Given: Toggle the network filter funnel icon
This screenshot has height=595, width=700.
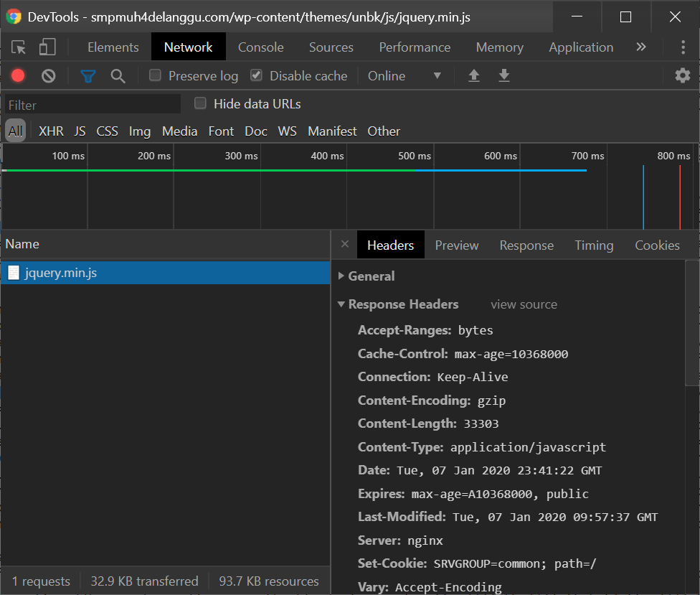Looking at the screenshot, I should click(88, 76).
